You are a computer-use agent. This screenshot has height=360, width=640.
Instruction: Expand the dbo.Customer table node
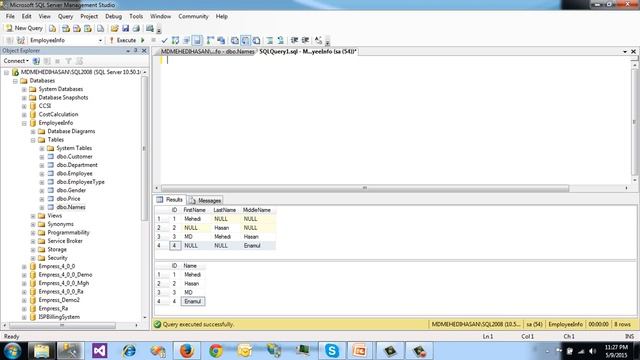click(x=42, y=157)
